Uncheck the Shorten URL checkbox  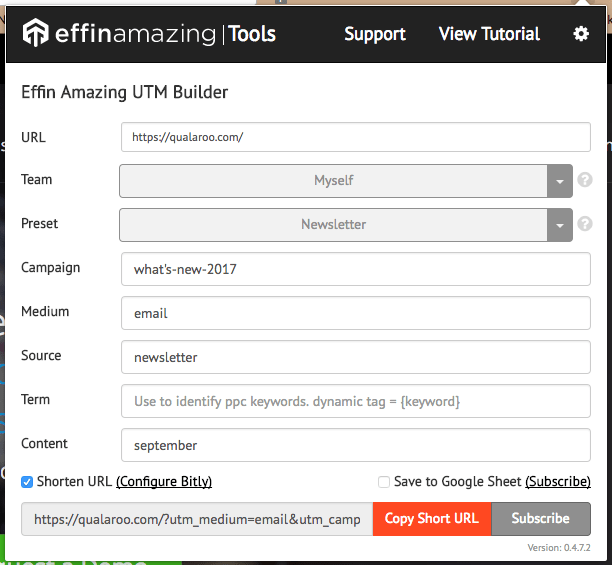pyautogui.click(x=27, y=482)
